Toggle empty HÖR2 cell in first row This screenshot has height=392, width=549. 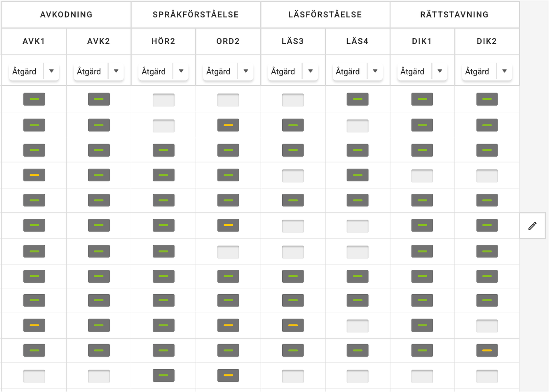[x=163, y=100]
